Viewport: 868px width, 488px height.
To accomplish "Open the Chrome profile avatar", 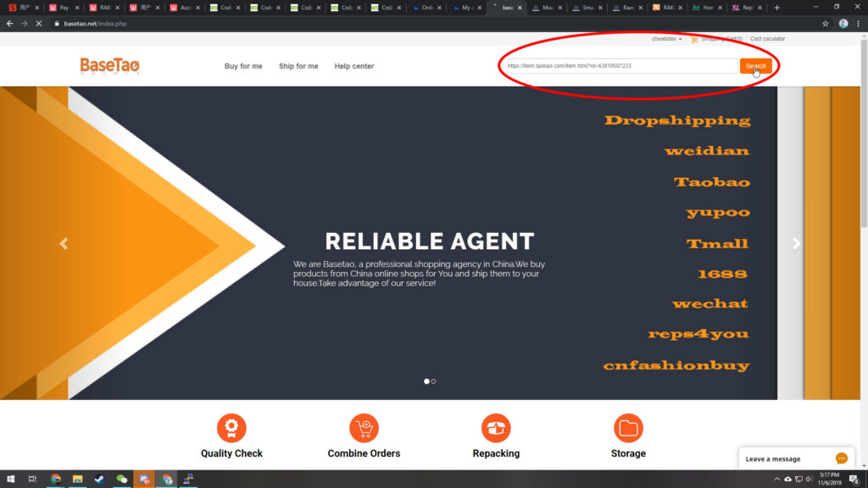I will click(843, 24).
